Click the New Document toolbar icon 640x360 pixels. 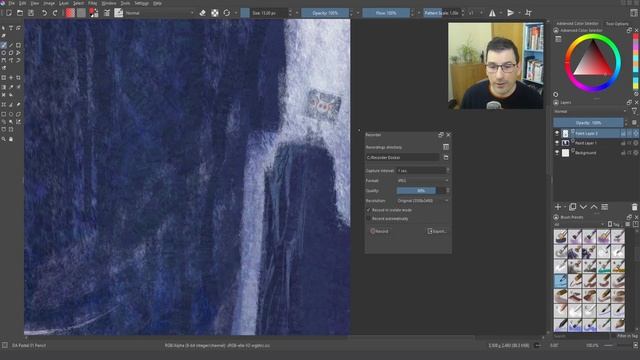tap(9, 13)
